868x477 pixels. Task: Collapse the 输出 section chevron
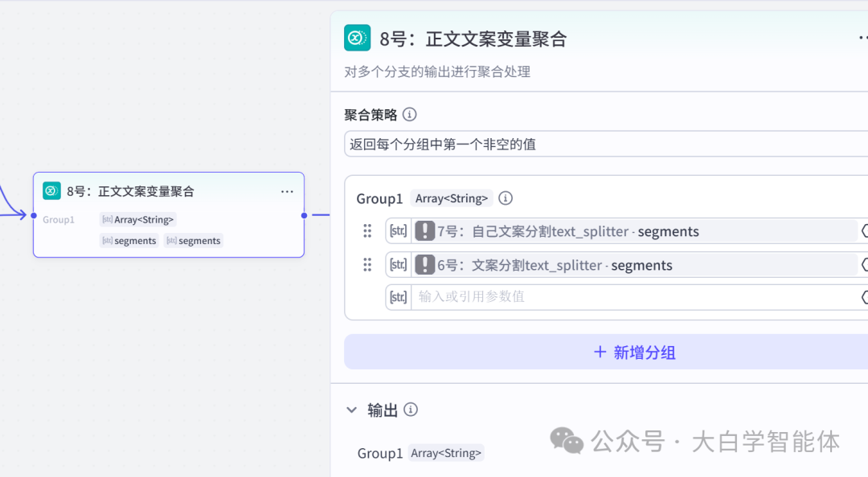point(351,410)
